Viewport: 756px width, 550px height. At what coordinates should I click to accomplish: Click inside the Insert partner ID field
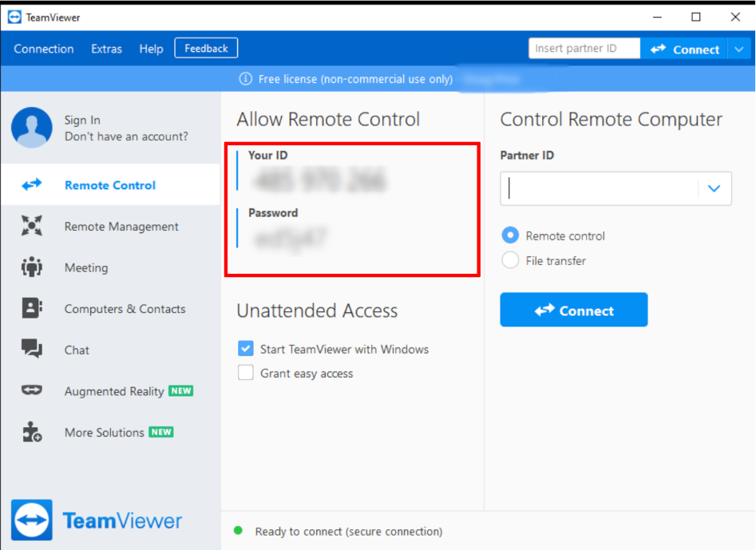(x=584, y=48)
